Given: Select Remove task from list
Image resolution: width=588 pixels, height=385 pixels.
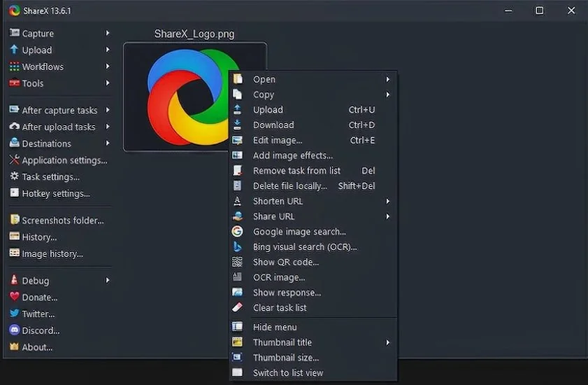Looking at the screenshot, I should (313, 171).
